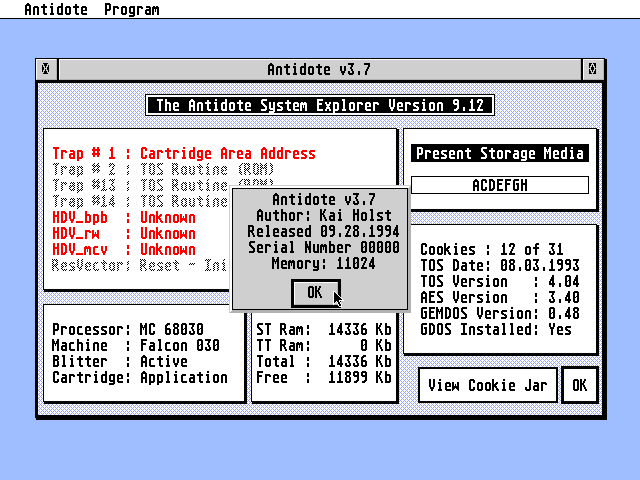
Task: Click the Present Storage Media heading
Action: coord(500,153)
